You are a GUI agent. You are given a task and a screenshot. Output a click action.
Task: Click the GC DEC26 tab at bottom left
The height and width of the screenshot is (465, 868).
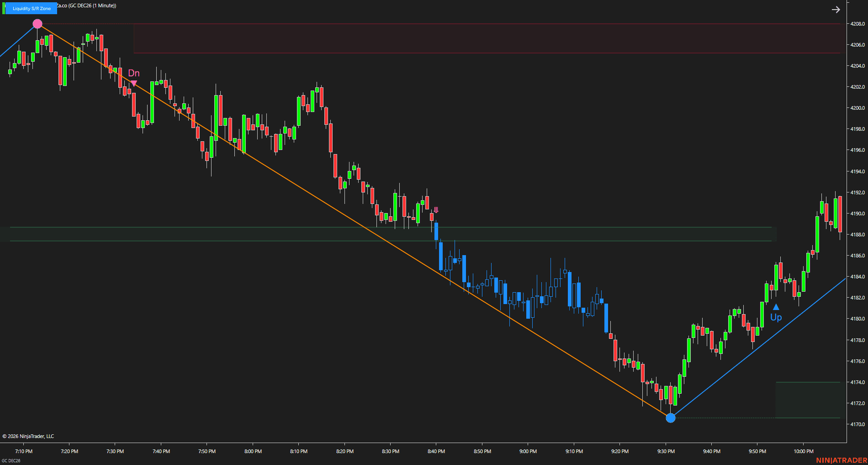[x=11, y=461]
